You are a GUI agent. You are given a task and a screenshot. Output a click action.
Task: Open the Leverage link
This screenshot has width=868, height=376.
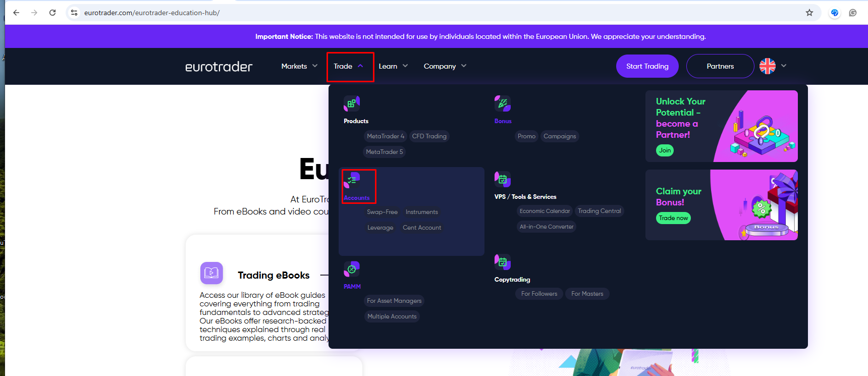(380, 228)
